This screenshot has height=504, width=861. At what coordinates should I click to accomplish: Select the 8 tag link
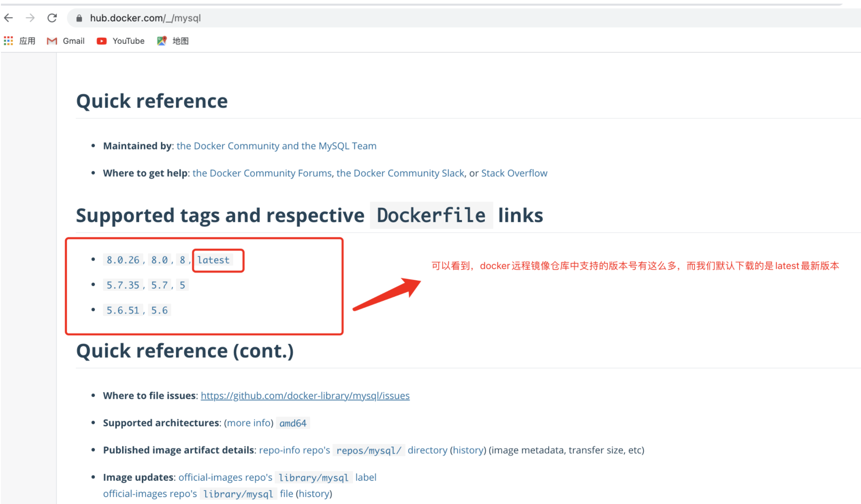coord(182,260)
